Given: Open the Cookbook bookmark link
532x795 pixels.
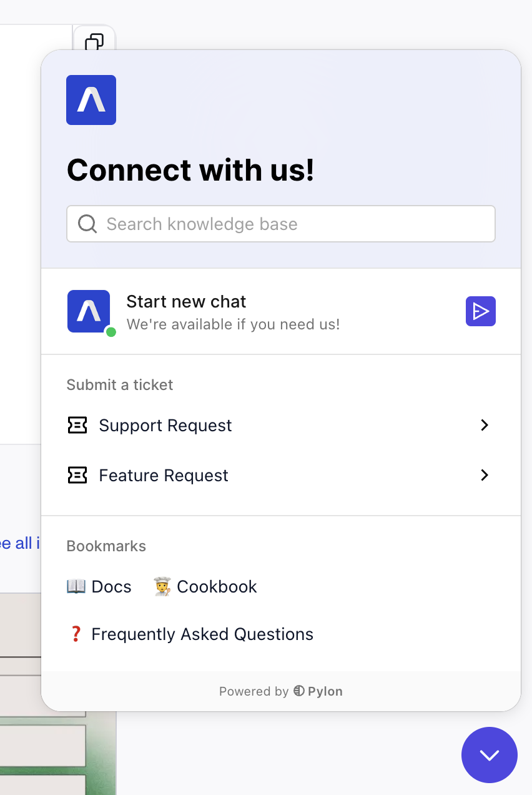Looking at the screenshot, I should tap(217, 587).
